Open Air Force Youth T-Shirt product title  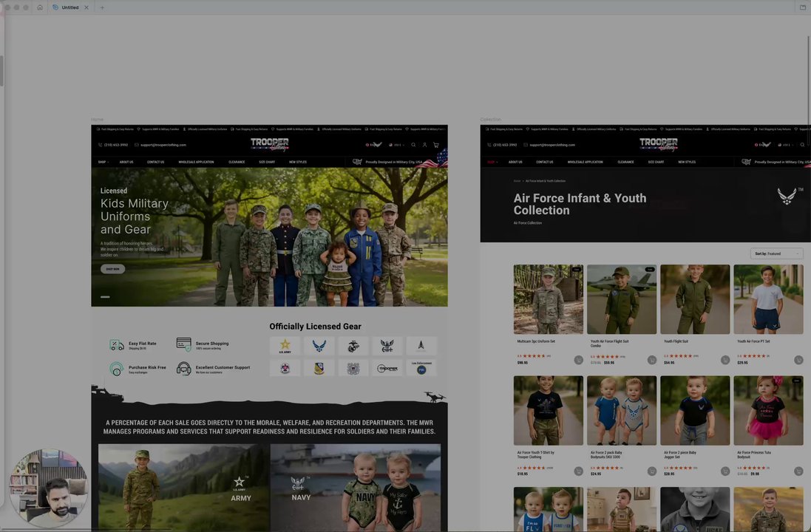pos(535,454)
